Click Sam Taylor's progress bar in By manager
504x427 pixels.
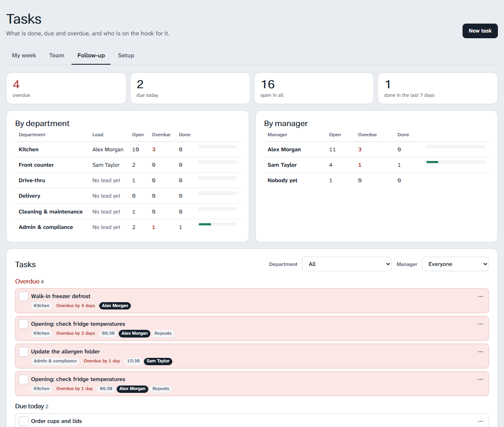(x=456, y=162)
